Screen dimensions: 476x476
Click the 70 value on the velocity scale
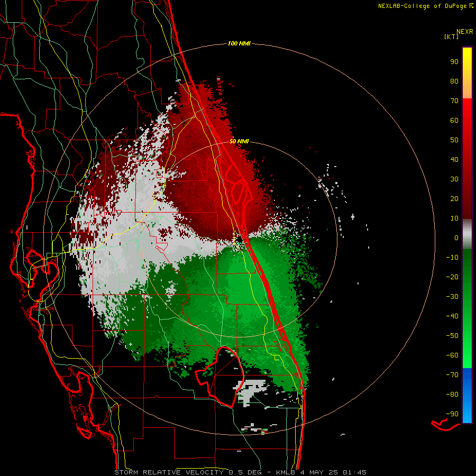coord(454,101)
